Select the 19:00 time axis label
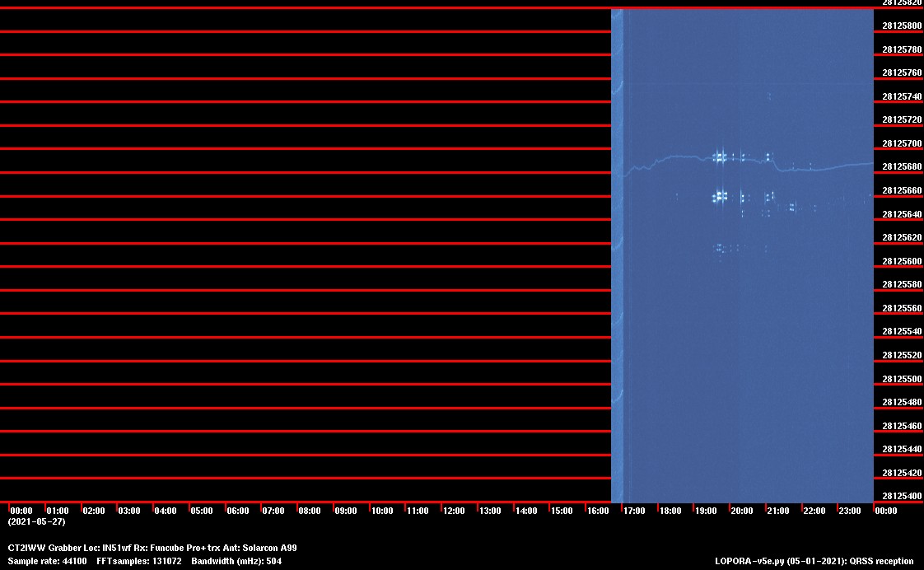The image size is (924, 570). (706, 511)
